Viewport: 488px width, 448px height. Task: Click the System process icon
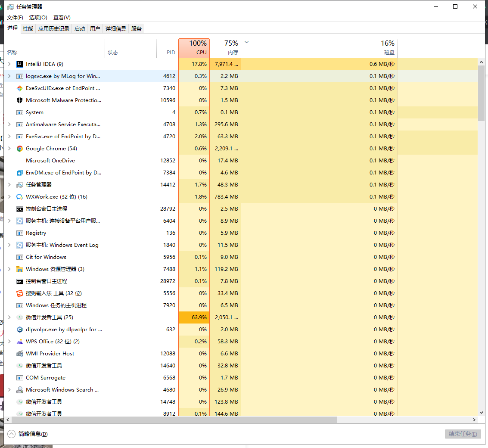20,112
